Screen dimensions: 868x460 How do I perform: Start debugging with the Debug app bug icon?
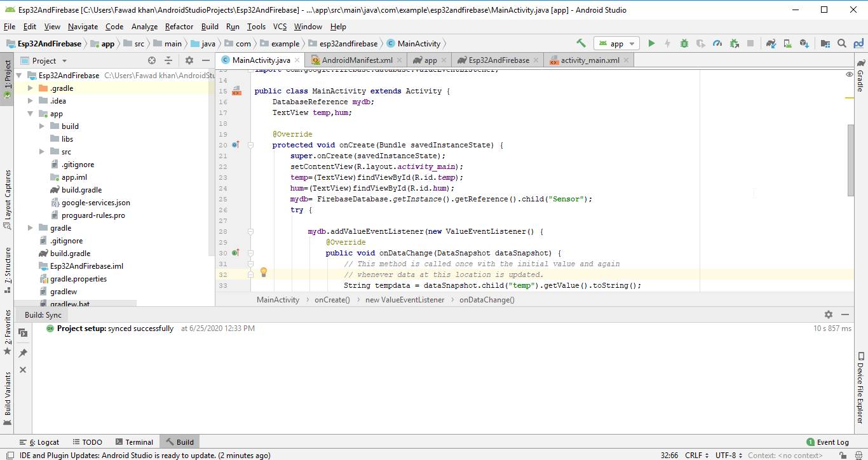(684, 43)
